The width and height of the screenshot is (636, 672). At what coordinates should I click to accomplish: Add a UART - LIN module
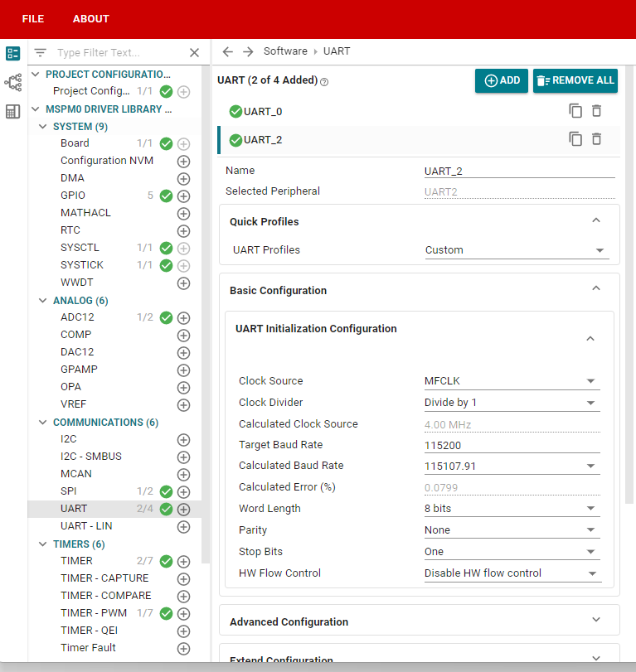click(183, 527)
